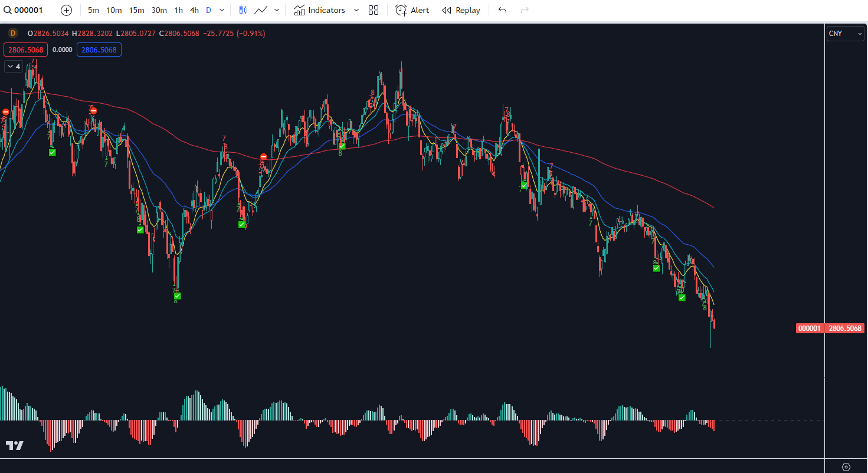This screenshot has width=868, height=473.
Task: Switch to the 10m timeframe
Action: [x=114, y=10]
